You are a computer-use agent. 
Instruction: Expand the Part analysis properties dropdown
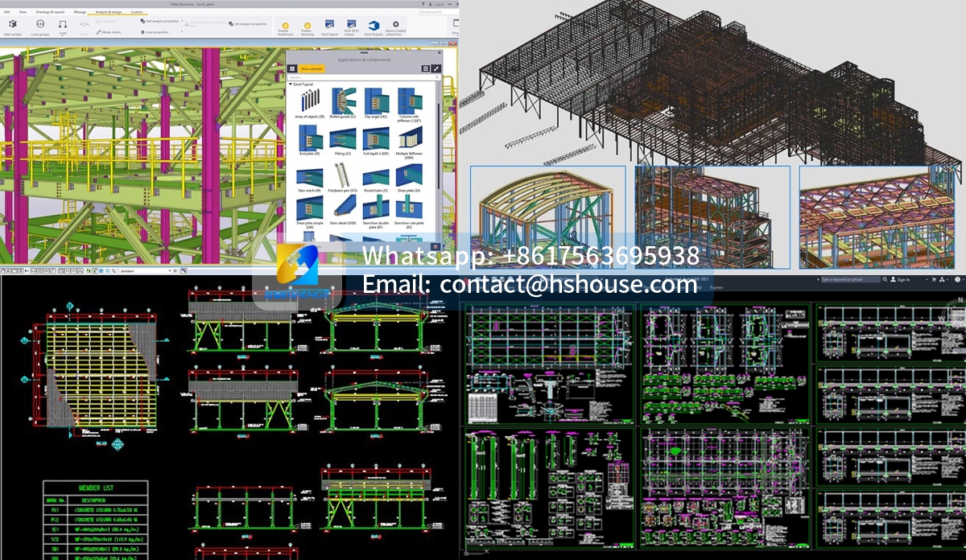pyautogui.click(x=182, y=22)
